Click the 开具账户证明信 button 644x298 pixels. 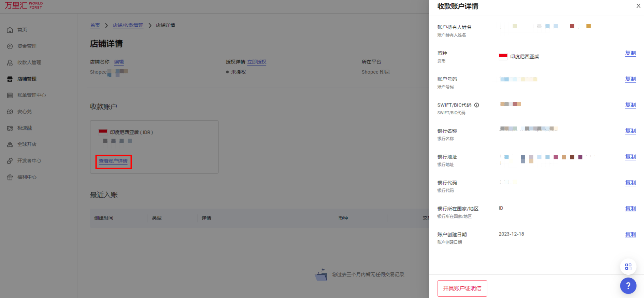[462, 288]
